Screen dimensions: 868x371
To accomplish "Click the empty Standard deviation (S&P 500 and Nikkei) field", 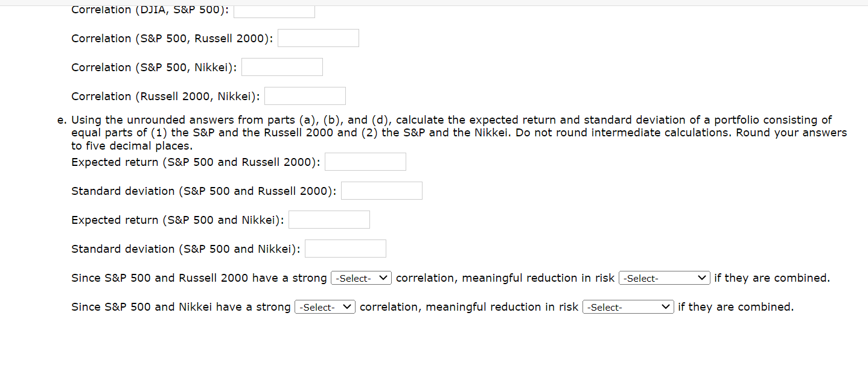I will point(345,248).
